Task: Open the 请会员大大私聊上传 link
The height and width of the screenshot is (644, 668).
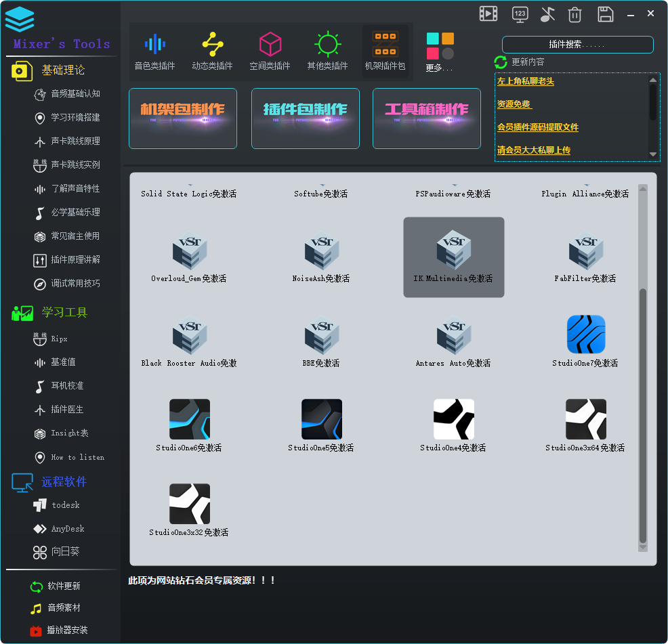Action: (x=533, y=150)
